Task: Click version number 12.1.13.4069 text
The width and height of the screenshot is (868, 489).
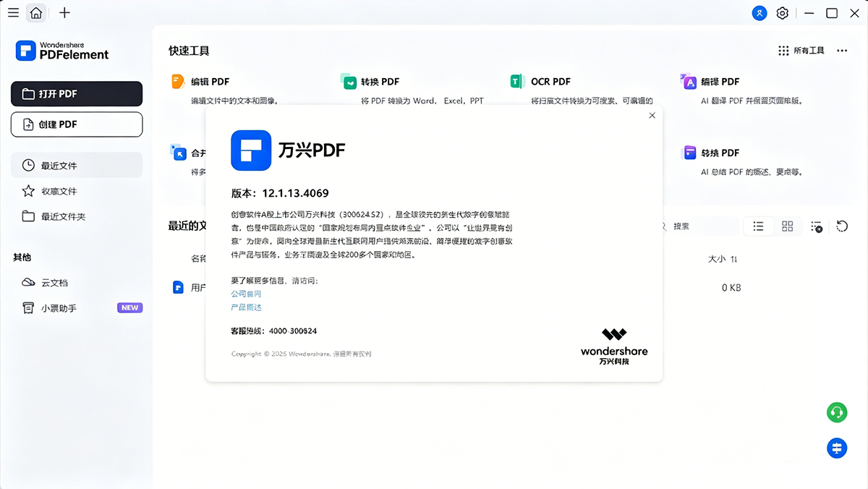Action: pos(295,193)
